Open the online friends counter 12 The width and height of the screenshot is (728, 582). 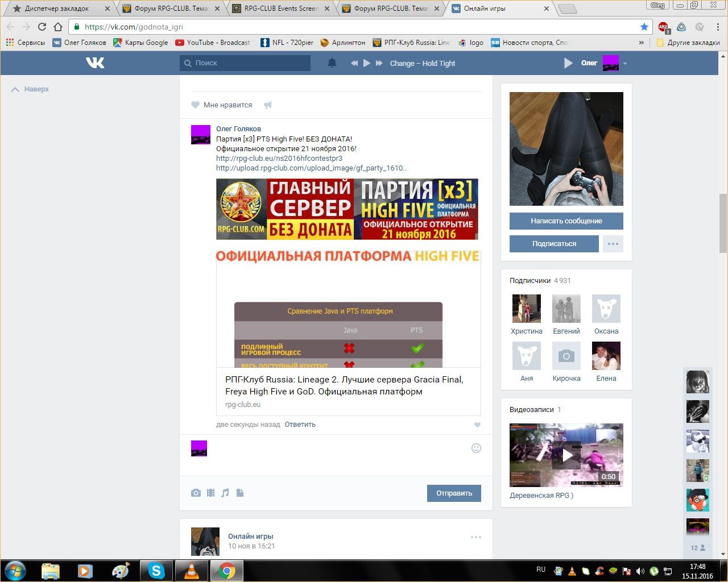point(698,548)
